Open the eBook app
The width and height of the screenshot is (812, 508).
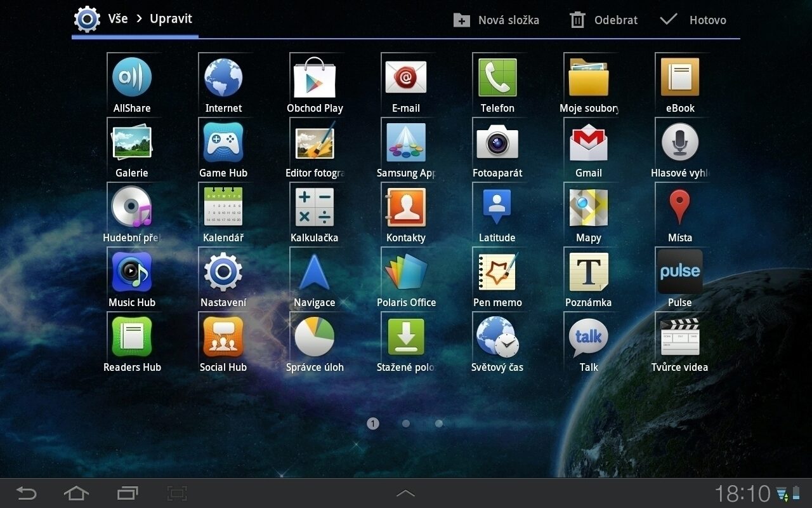(x=680, y=77)
